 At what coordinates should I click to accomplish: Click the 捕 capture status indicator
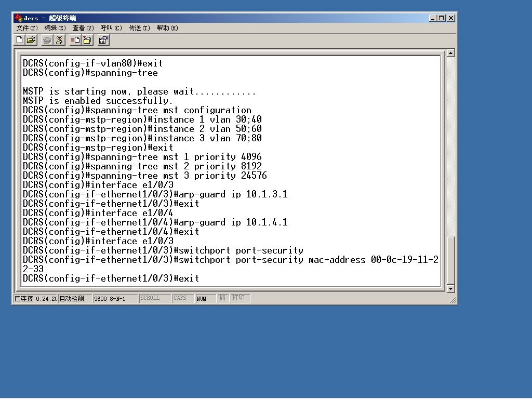pos(222,298)
